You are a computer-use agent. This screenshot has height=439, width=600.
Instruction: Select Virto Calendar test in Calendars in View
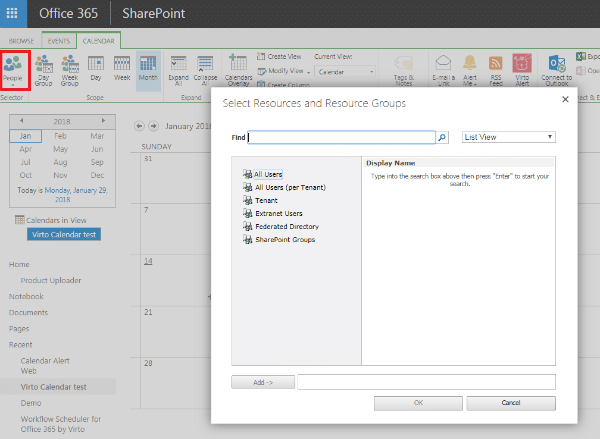point(64,234)
